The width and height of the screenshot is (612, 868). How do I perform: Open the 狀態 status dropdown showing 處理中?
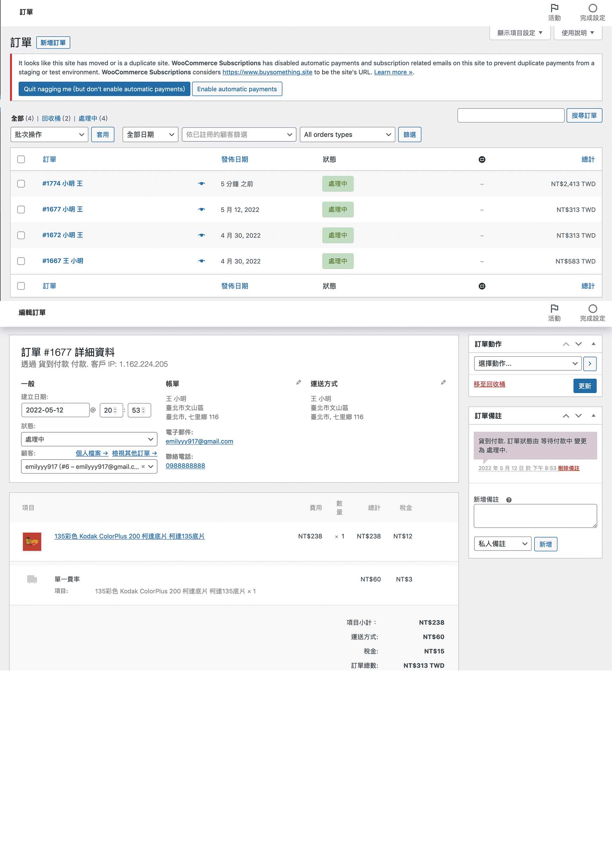tap(89, 439)
